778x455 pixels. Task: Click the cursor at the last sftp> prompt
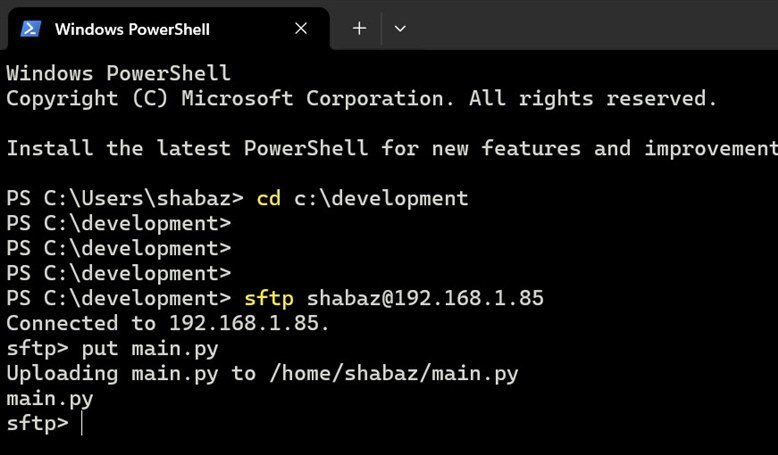point(83,423)
